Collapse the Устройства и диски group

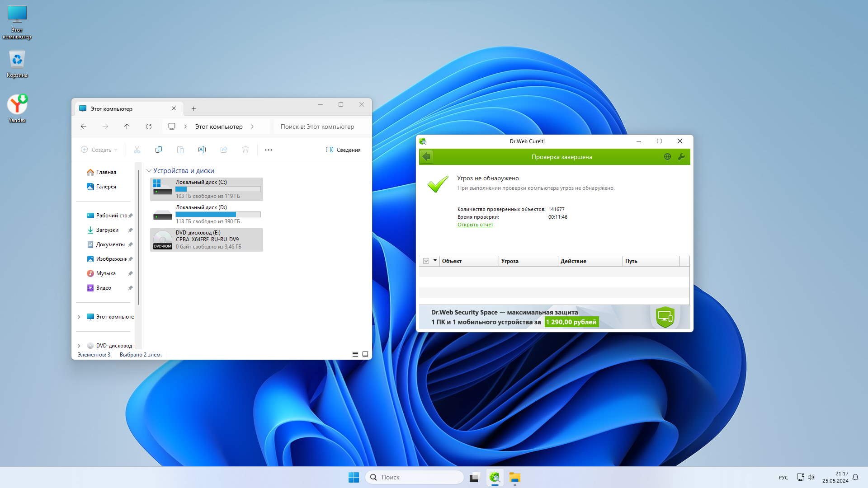click(x=149, y=171)
